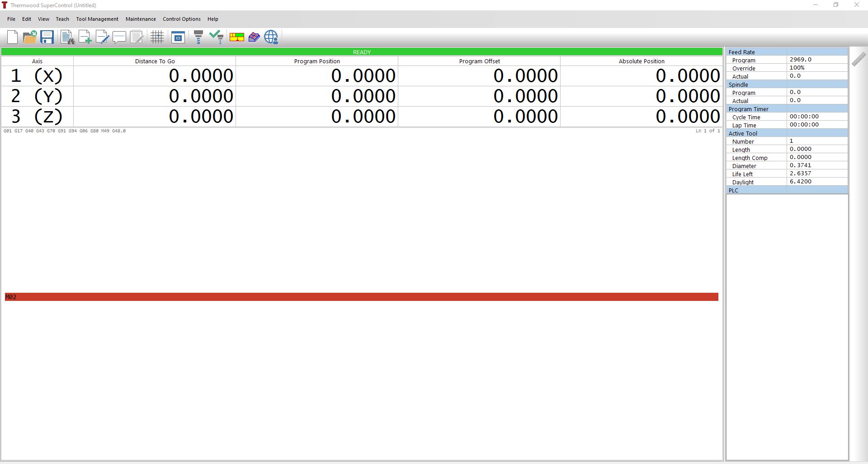Create a new blank program file
This screenshot has height=464, width=868.
(x=13, y=37)
